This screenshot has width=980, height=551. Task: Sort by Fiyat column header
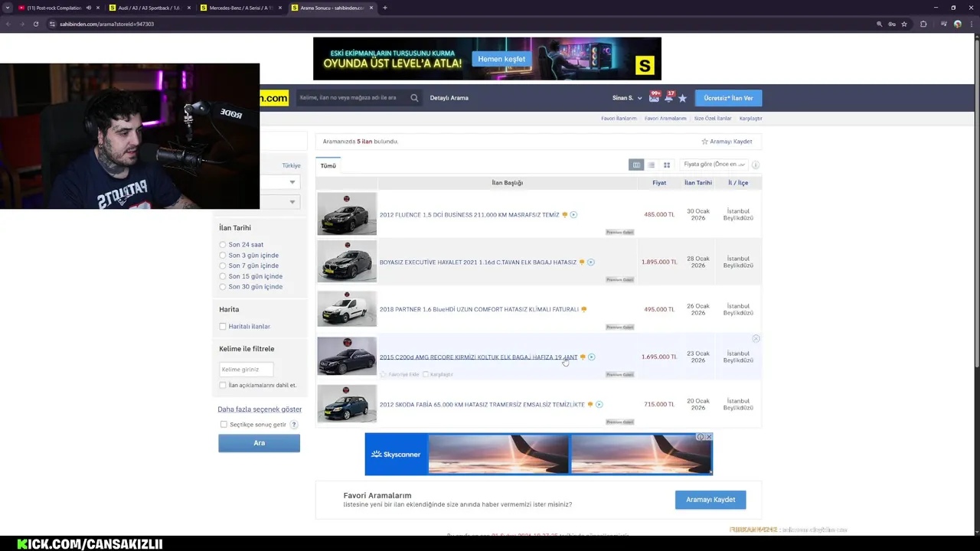[x=659, y=183]
